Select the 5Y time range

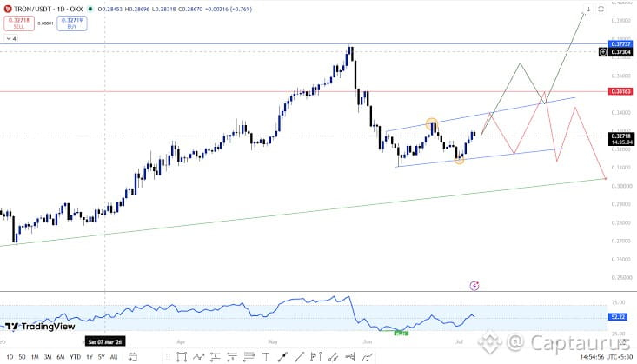pyautogui.click(x=102, y=357)
